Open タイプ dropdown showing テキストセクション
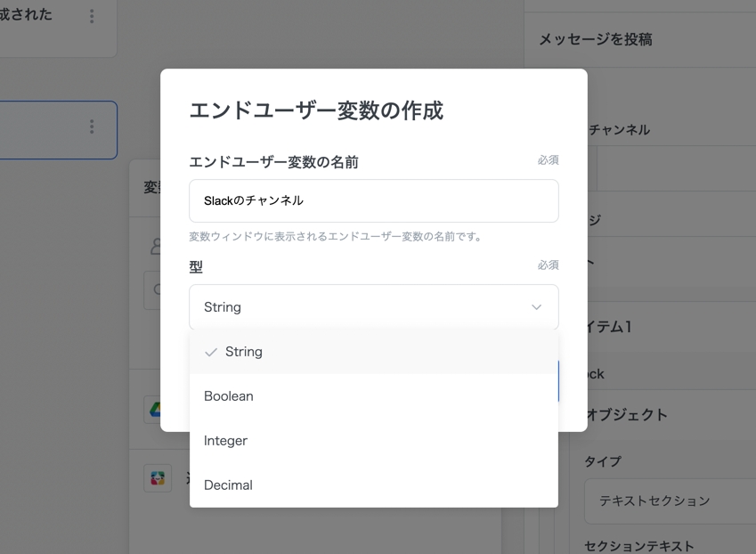The width and height of the screenshot is (756, 554). pyautogui.click(x=670, y=501)
